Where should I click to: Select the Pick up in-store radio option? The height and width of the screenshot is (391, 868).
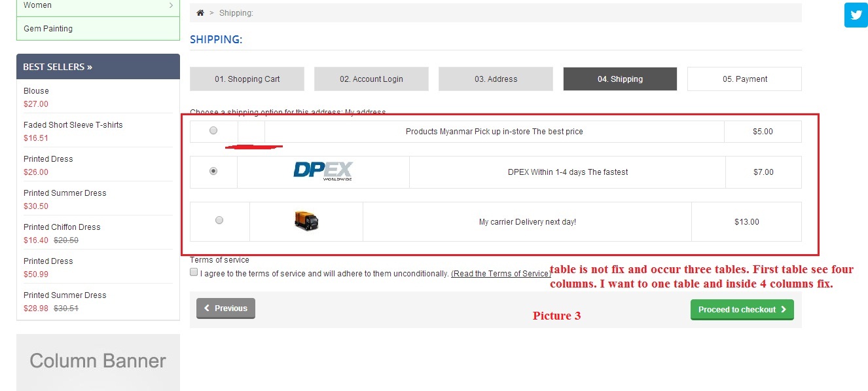213,130
